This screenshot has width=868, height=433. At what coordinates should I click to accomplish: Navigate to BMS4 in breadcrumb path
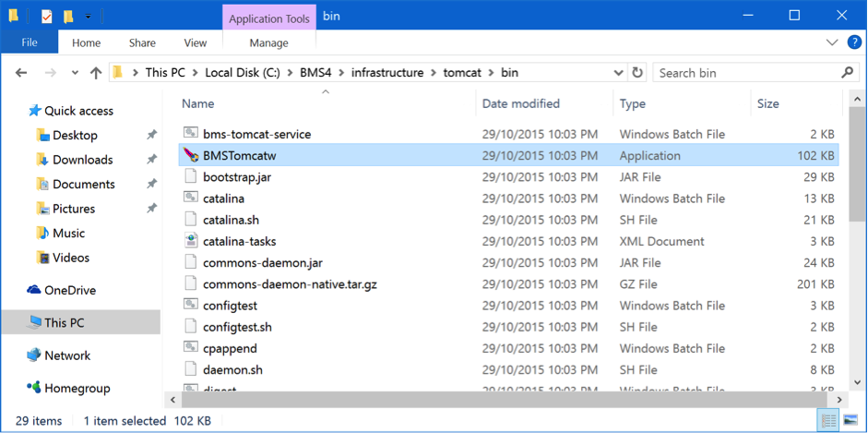pos(315,73)
